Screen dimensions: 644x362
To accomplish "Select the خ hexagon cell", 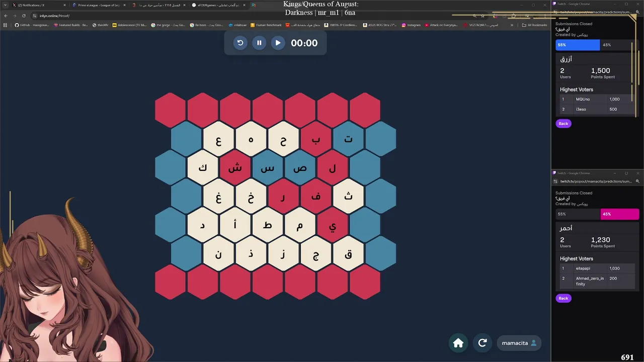I will pos(251,196).
